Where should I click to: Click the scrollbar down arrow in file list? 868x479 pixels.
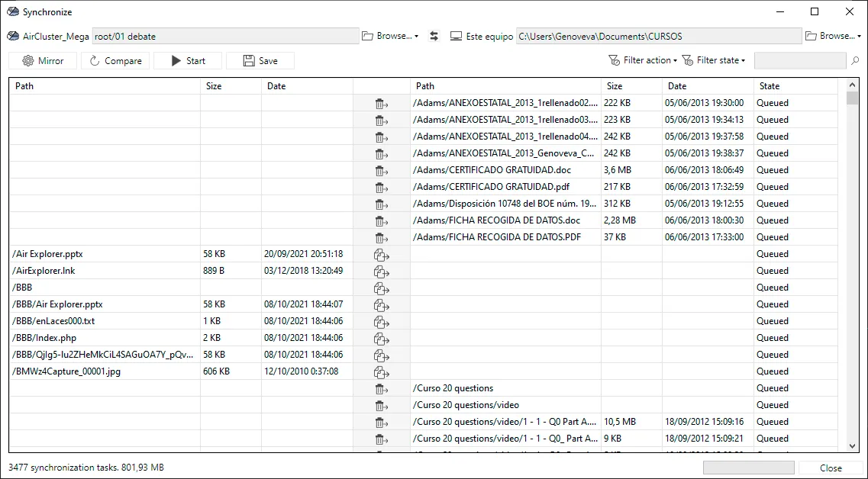tap(853, 446)
